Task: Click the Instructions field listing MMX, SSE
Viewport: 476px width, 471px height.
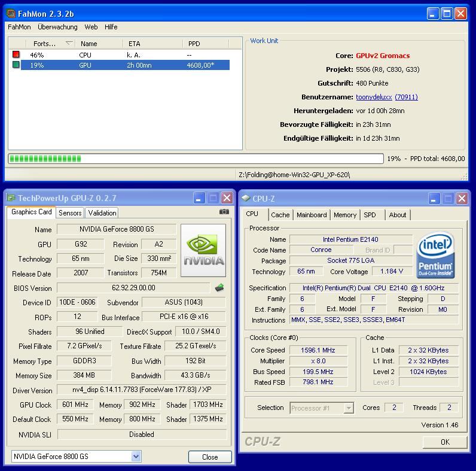Action: pos(374,320)
